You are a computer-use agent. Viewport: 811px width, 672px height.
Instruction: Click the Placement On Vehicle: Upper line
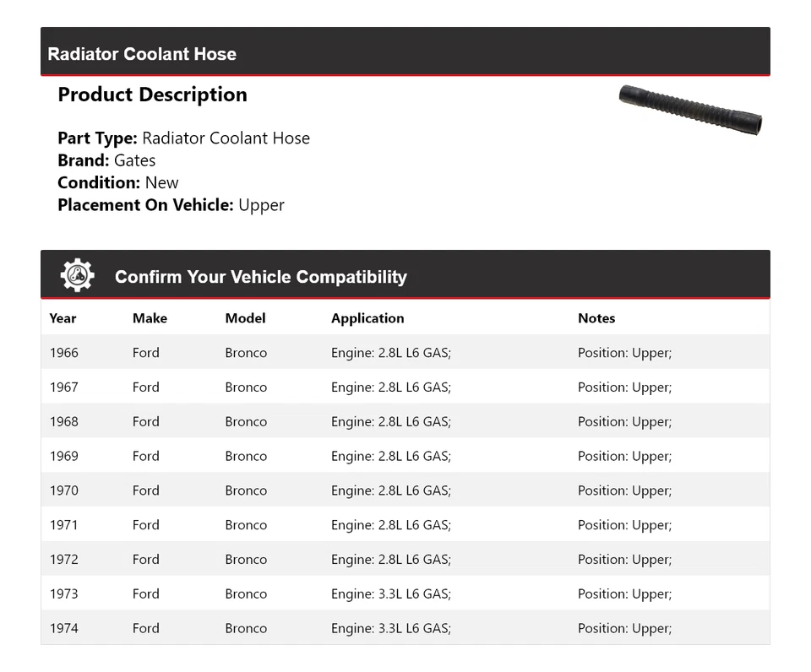[171, 204]
